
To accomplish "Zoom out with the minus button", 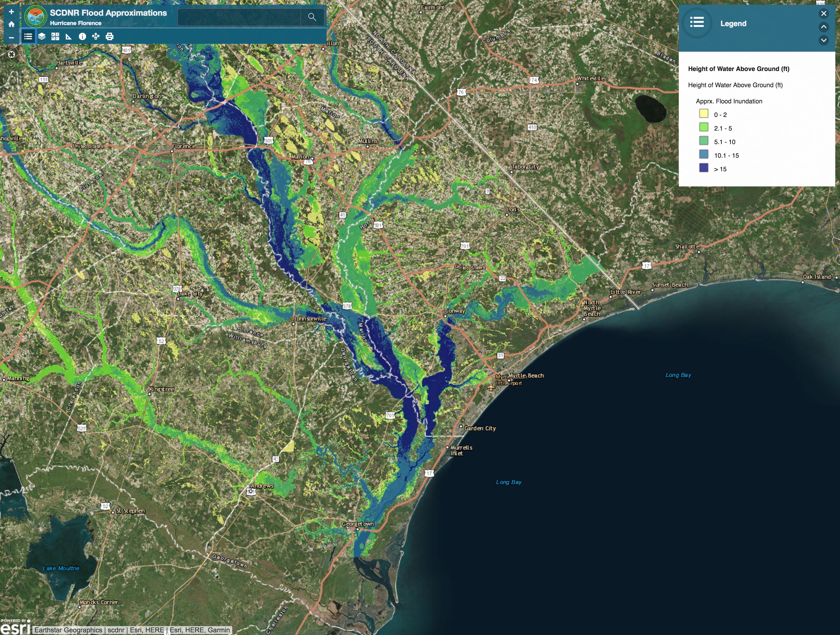I will point(11,37).
